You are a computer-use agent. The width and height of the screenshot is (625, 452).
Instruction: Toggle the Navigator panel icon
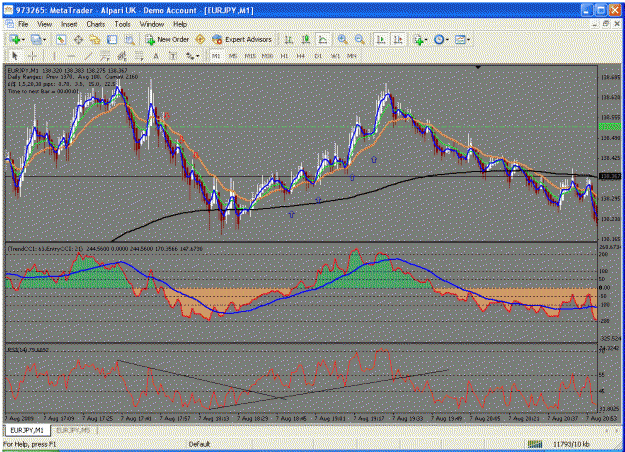[x=95, y=39]
